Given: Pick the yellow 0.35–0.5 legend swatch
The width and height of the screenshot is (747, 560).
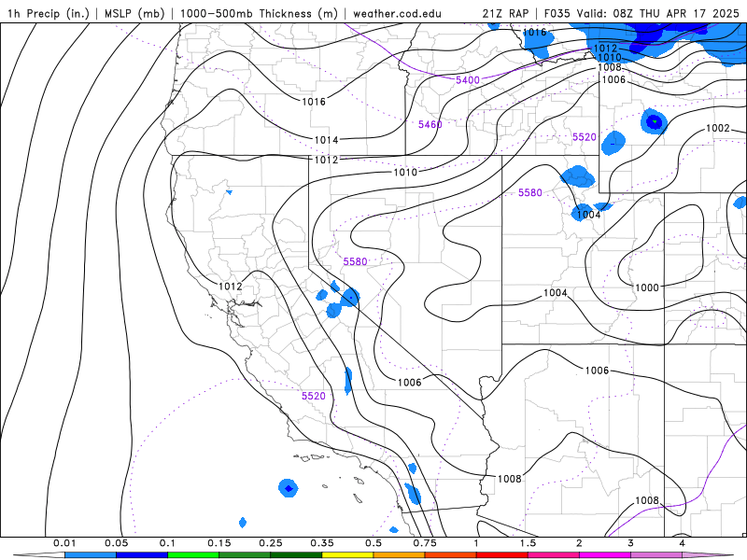Looking at the screenshot, I should point(347,555).
